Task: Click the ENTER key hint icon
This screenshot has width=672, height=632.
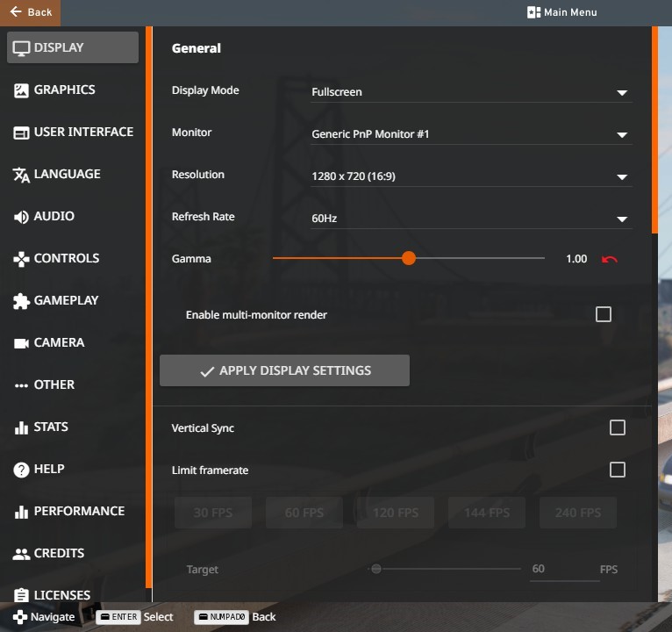Action: [x=118, y=617]
